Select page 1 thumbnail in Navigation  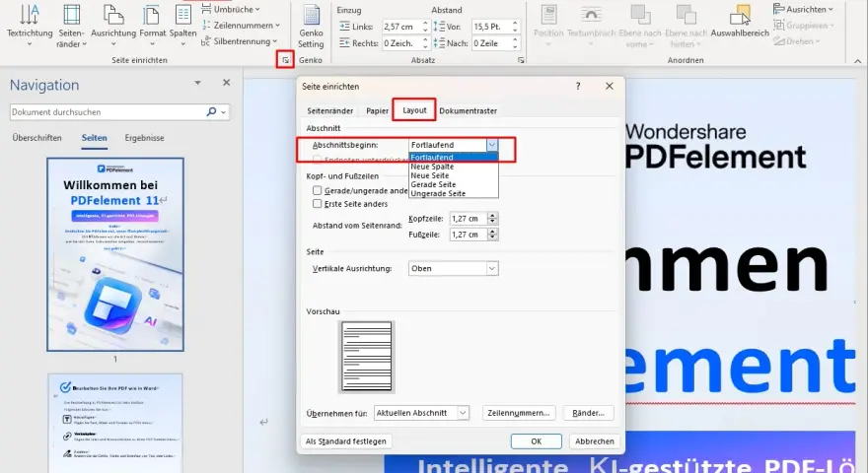tap(115, 254)
